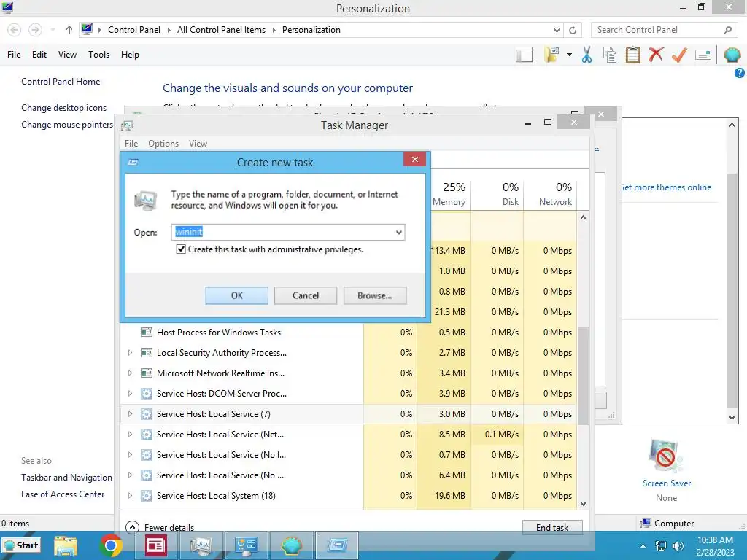Click the globe shell icon in toolbar
The height and width of the screenshot is (560, 747).
point(732,55)
